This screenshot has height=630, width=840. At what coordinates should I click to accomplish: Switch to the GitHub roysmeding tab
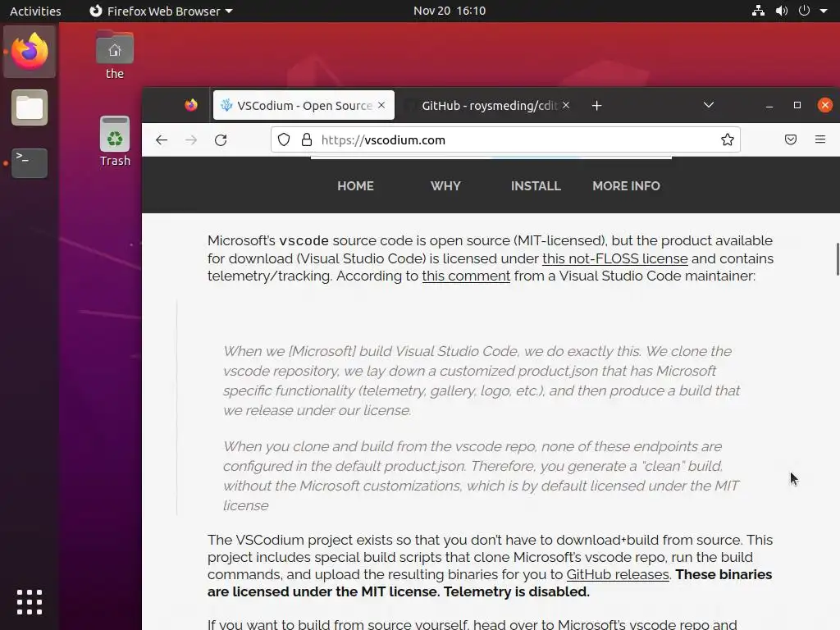click(487, 105)
